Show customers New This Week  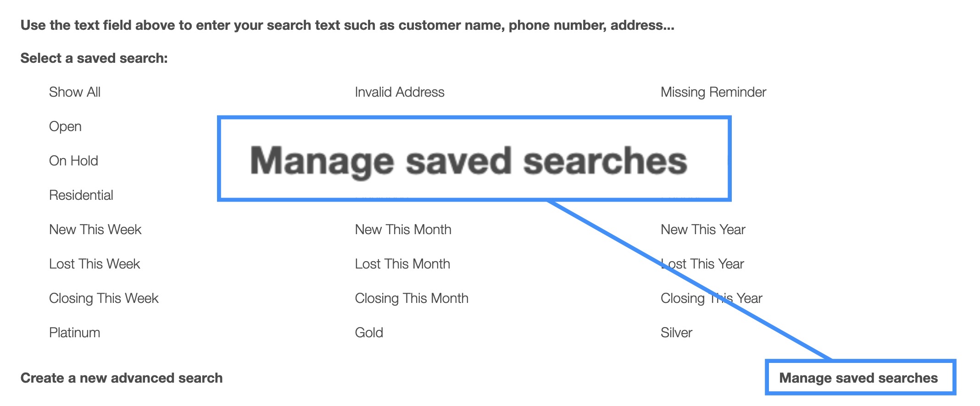(x=95, y=230)
